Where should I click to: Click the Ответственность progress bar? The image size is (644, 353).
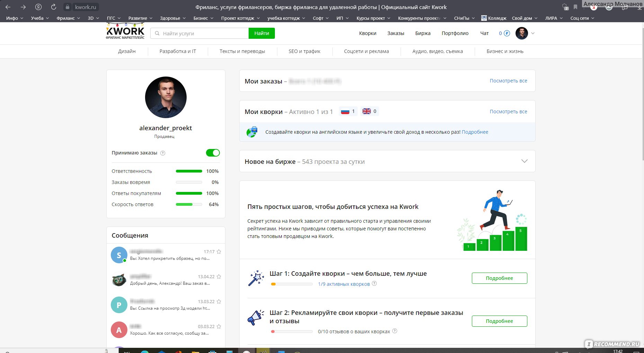coord(189,171)
